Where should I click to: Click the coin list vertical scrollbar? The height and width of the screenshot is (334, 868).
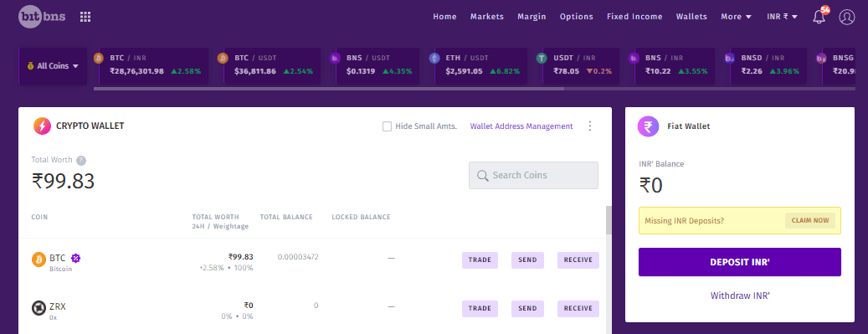coord(609,220)
